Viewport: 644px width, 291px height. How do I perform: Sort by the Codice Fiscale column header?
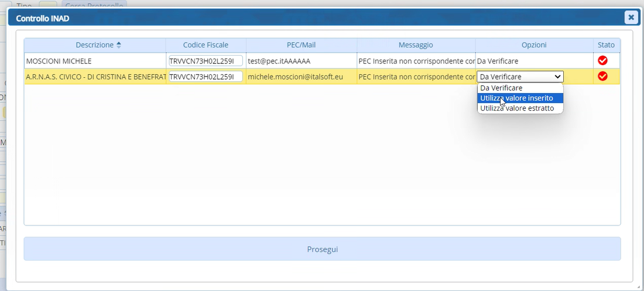point(205,45)
